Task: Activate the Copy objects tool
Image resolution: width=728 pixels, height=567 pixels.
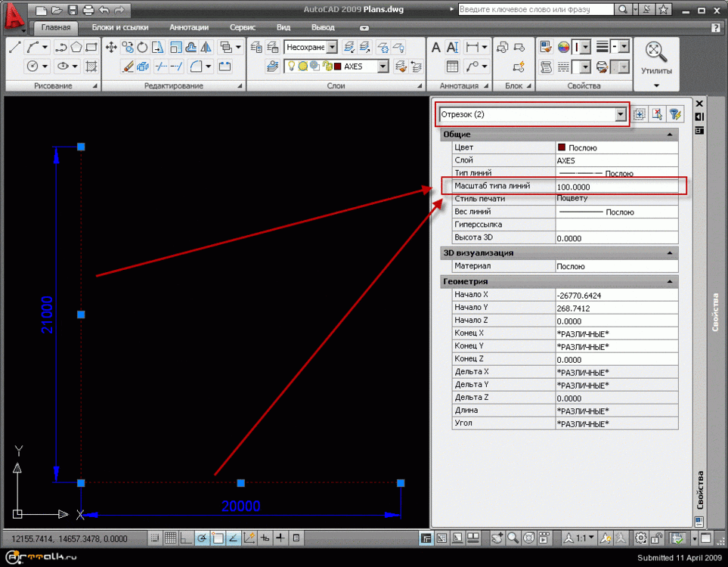Action: [127, 48]
